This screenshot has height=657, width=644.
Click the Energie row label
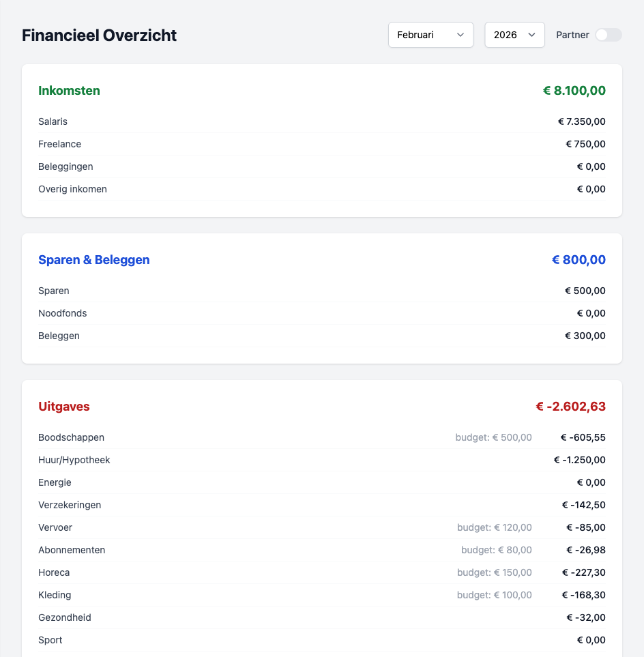tap(55, 483)
